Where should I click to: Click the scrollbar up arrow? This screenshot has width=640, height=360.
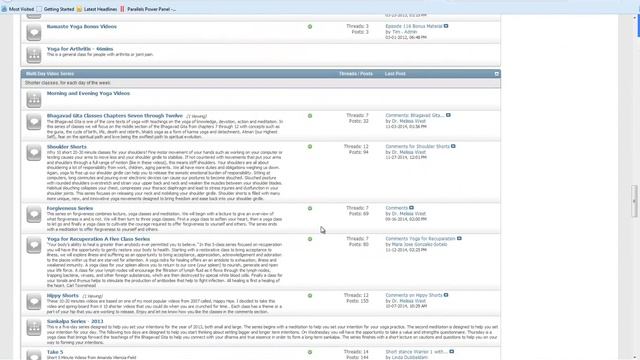pyautogui.click(x=634, y=18)
